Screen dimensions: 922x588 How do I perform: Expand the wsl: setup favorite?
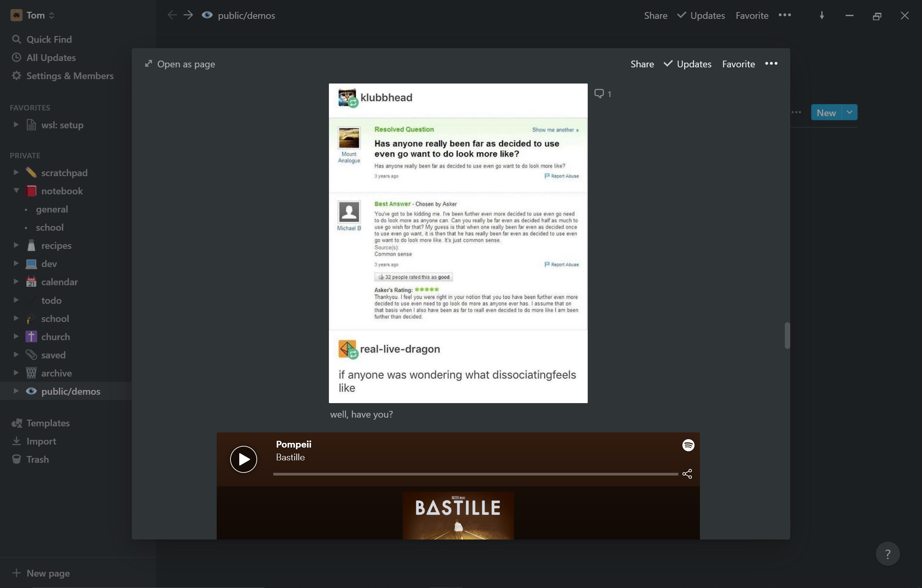coord(16,124)
